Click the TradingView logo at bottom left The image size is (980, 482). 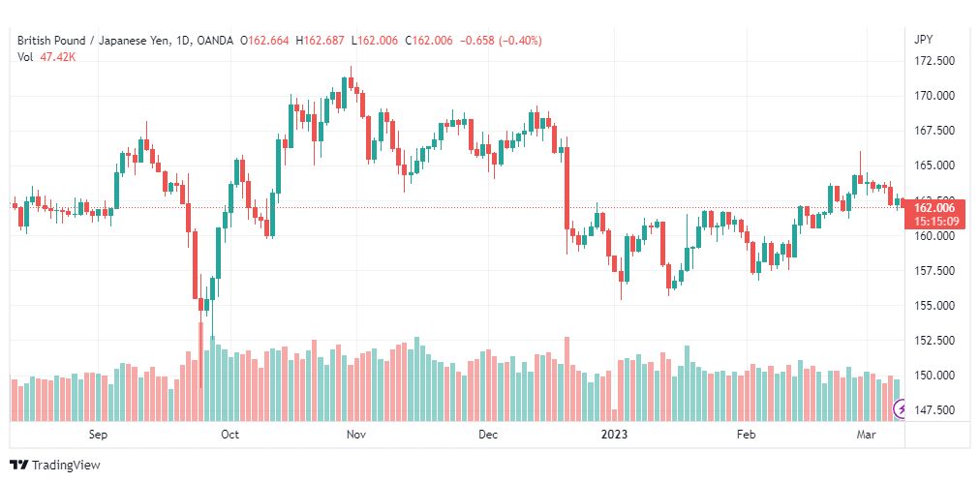pyautogui.click(x=55, y=466)
